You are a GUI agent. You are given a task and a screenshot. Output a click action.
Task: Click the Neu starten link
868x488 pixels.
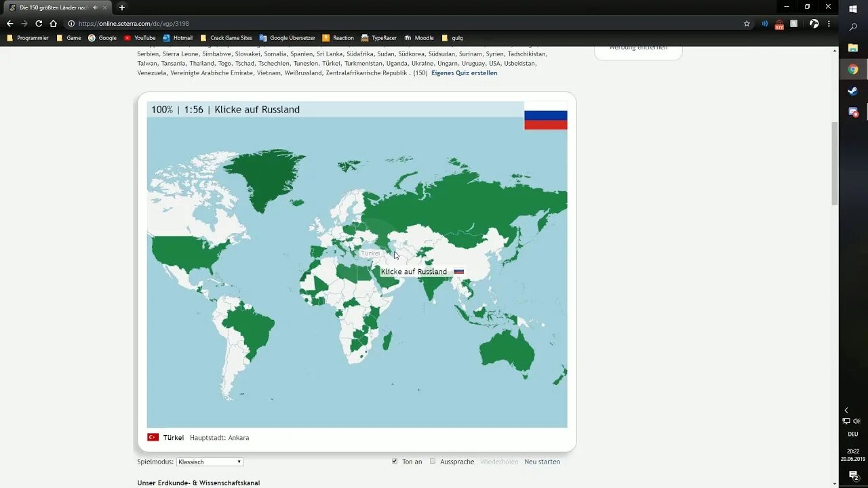542,462
